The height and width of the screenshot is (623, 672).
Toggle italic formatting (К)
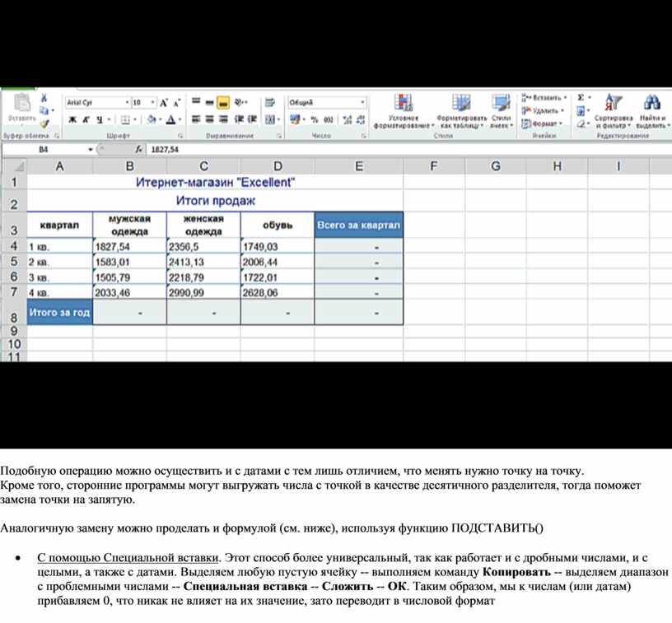pyautogui.click(x=86, y=120)
